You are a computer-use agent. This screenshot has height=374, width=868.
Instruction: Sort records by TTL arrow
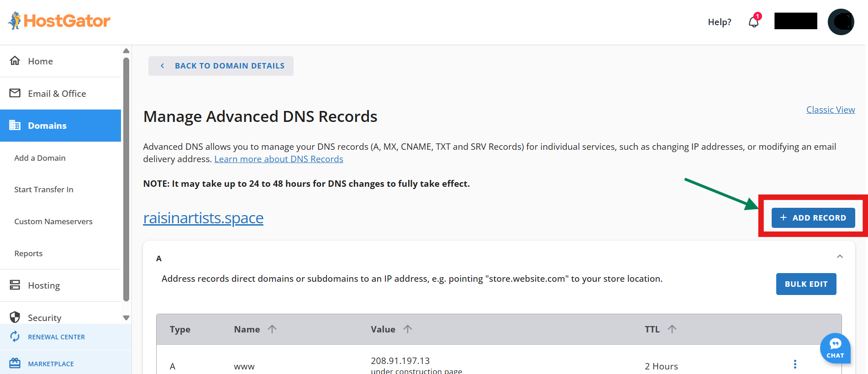tap(672, 329)
